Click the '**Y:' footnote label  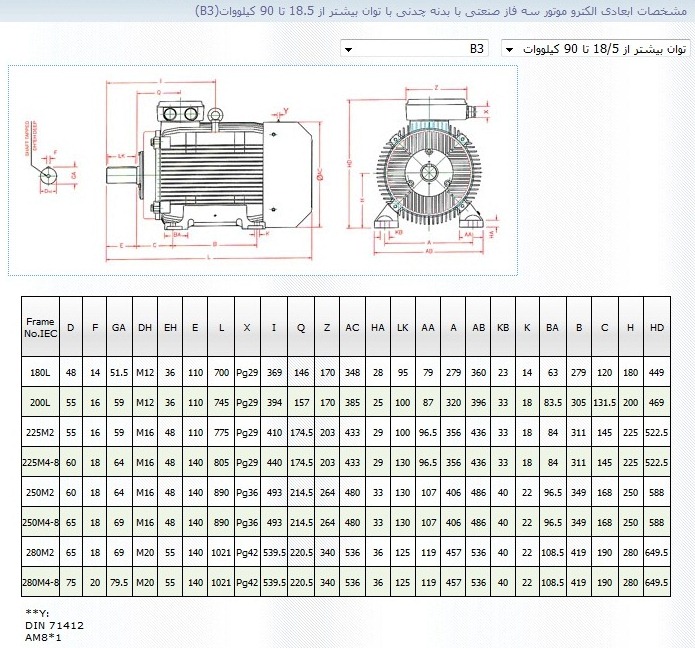[x=37, y=613]
